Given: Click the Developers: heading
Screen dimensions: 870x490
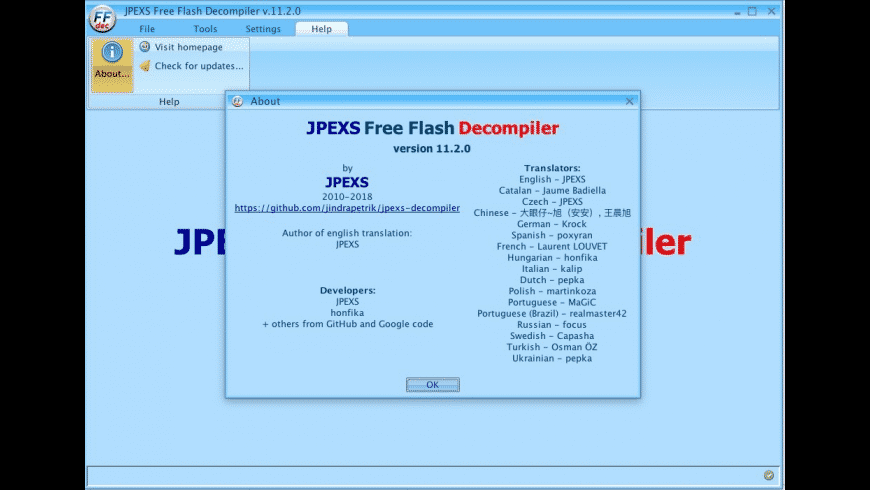Looking at the screenshot, I should [x=348, y=290].
